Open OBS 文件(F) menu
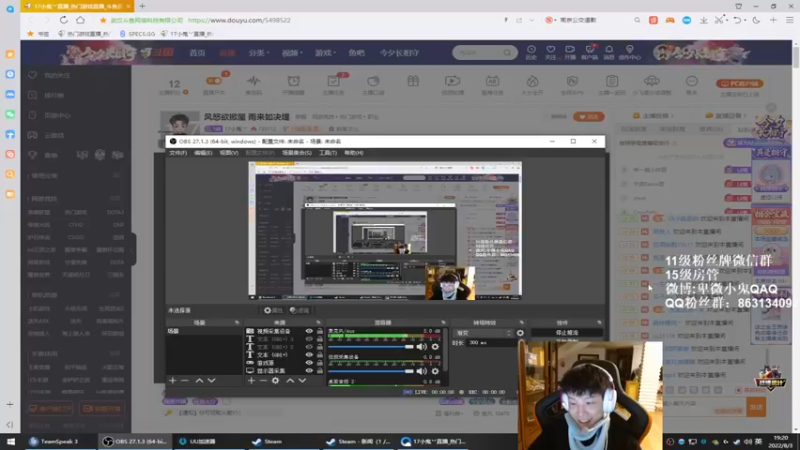 click(x=178, y=153)
